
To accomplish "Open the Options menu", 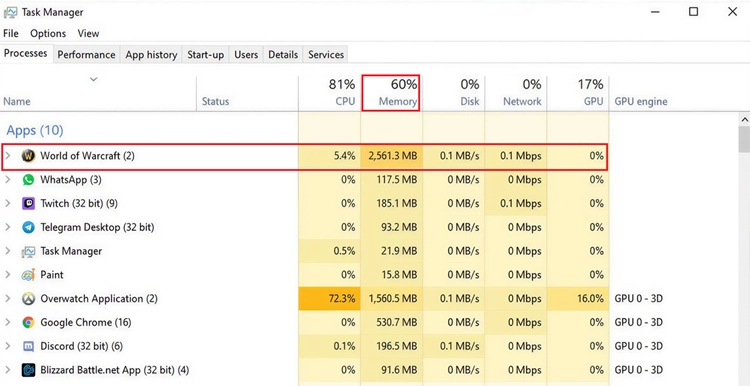I will click(x=48, y=33).
